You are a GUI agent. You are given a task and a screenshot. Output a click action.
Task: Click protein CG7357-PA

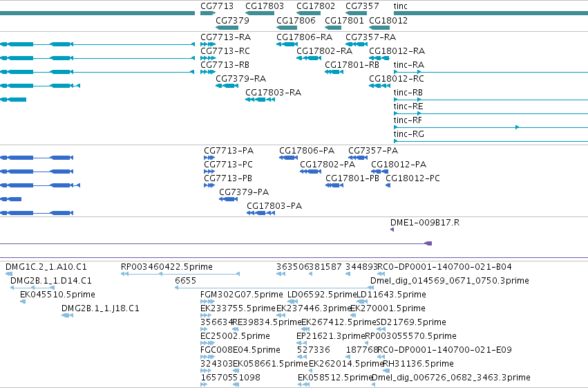(x=373, y=151)
